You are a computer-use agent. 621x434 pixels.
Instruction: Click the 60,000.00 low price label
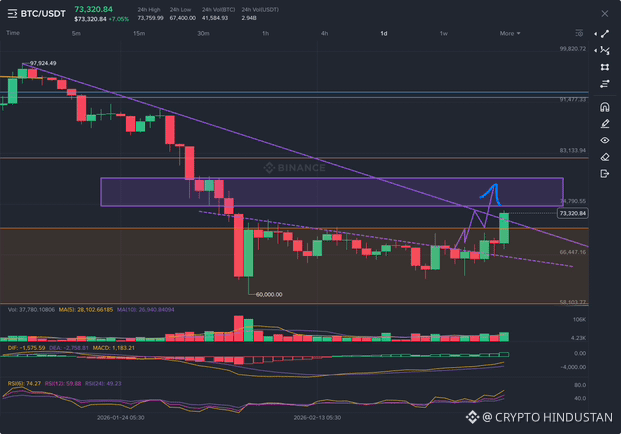[269, 295]
